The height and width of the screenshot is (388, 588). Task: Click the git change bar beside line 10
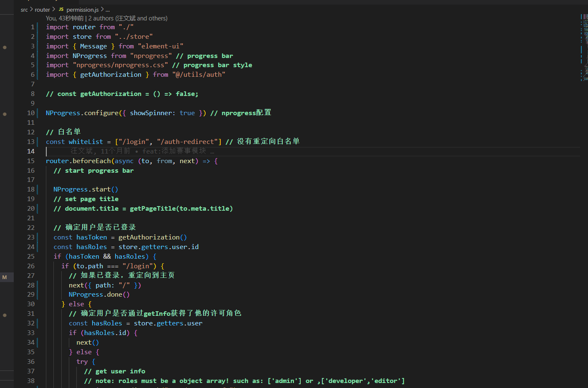tap(38, 113)
